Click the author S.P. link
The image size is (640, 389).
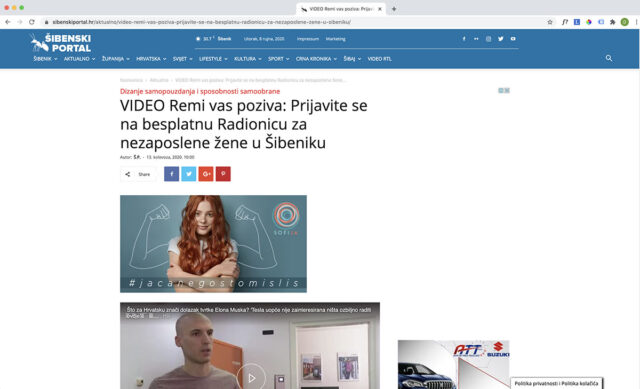point(137,157)
